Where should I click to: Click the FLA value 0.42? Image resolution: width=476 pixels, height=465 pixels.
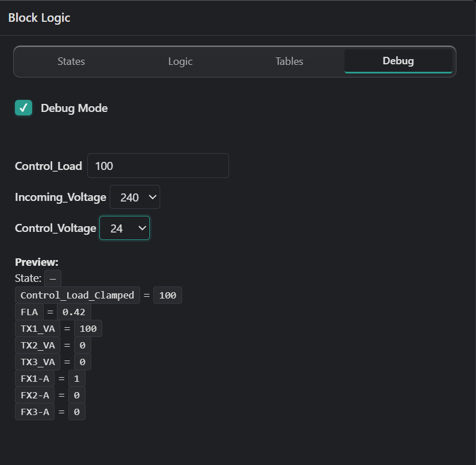pos(73,312)
